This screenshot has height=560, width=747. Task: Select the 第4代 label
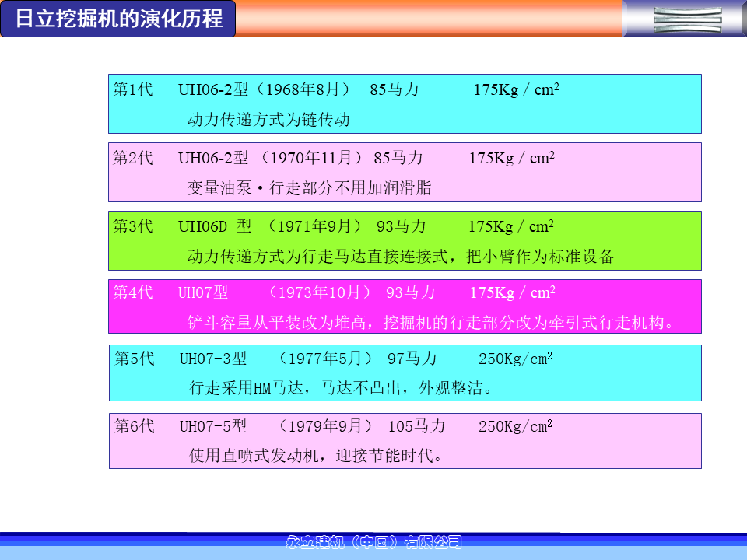133,292
